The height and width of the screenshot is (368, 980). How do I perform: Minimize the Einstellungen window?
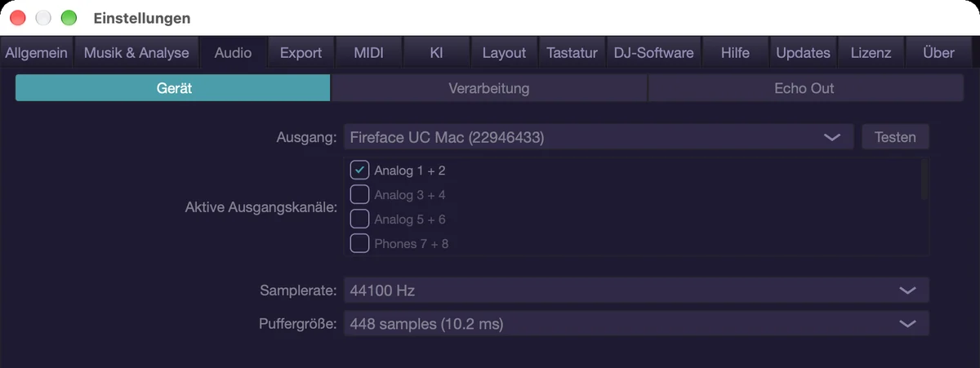(43, 18)
